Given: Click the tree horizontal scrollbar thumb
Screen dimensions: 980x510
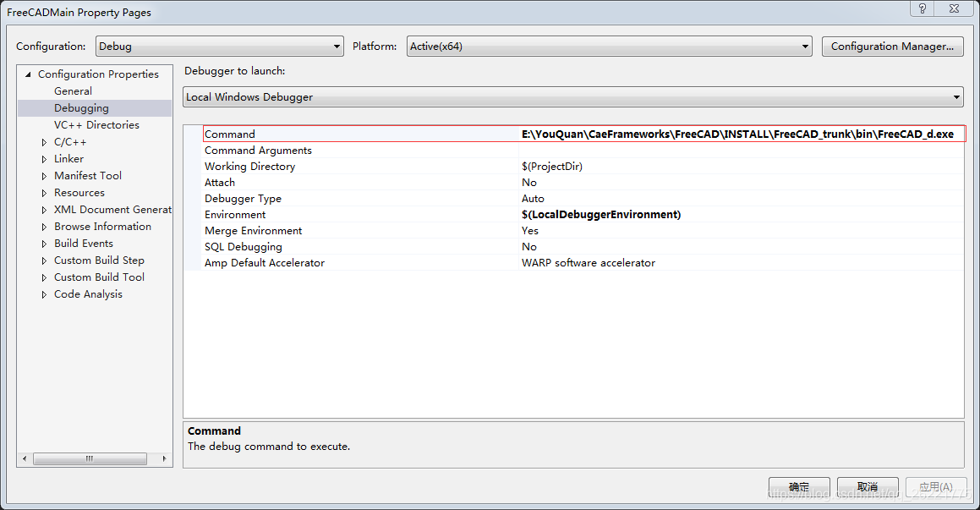Looking at the screenshot, I should coord(90,458).
